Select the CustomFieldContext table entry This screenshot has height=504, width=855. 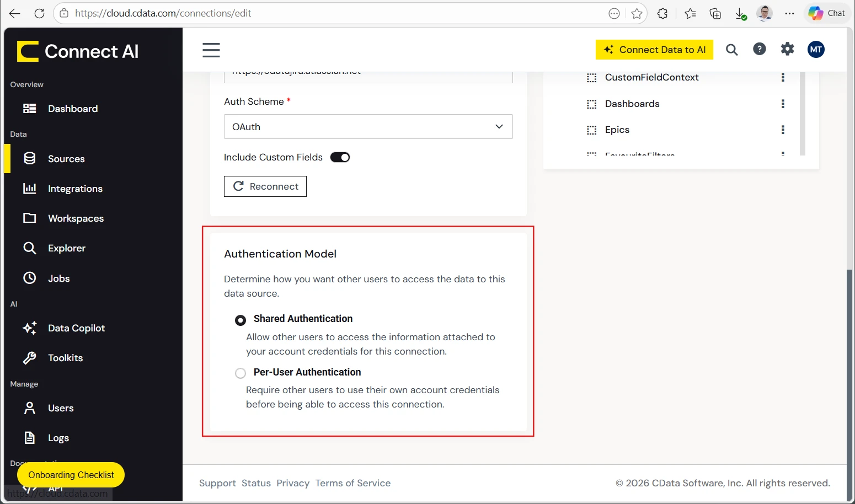tap(652, 77)
